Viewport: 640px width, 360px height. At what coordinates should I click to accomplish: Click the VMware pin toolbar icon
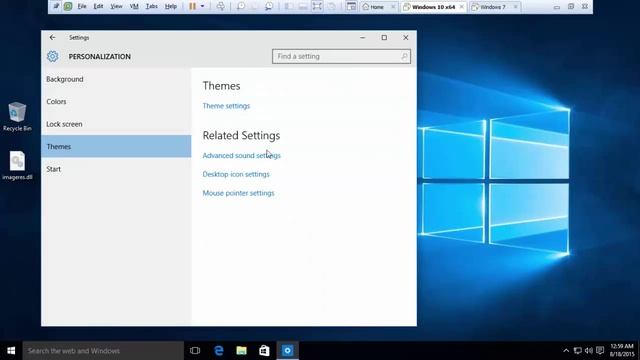click(x=56, y=7)
